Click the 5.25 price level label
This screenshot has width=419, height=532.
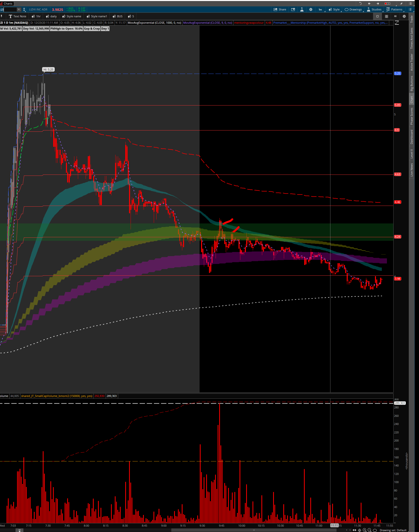pyautogui.click(x=397, y=73)
